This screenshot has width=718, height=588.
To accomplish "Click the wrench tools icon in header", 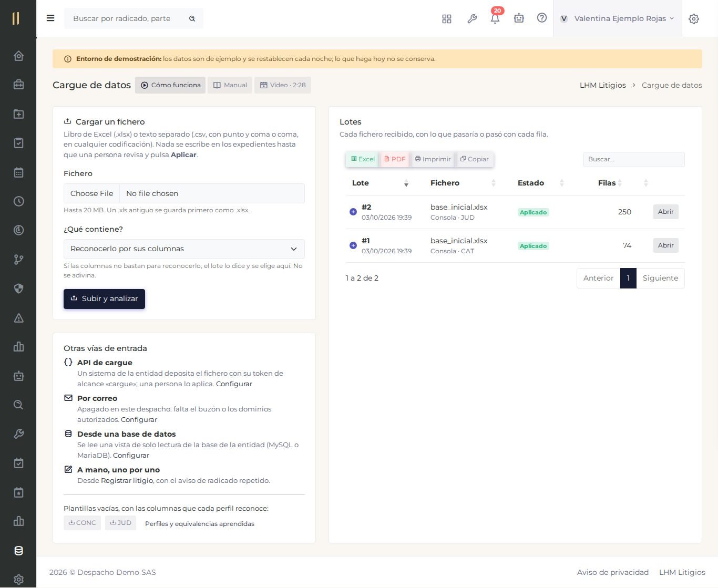I will pos(472,18).
